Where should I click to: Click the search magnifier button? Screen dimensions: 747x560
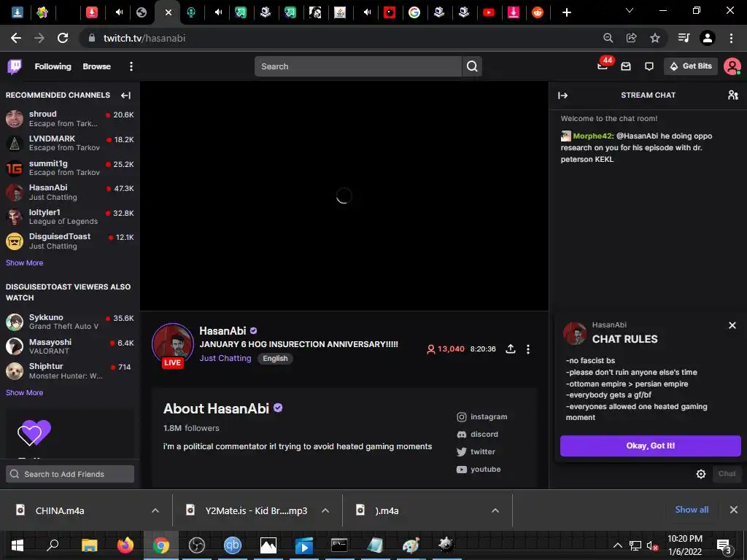(472, 66)
